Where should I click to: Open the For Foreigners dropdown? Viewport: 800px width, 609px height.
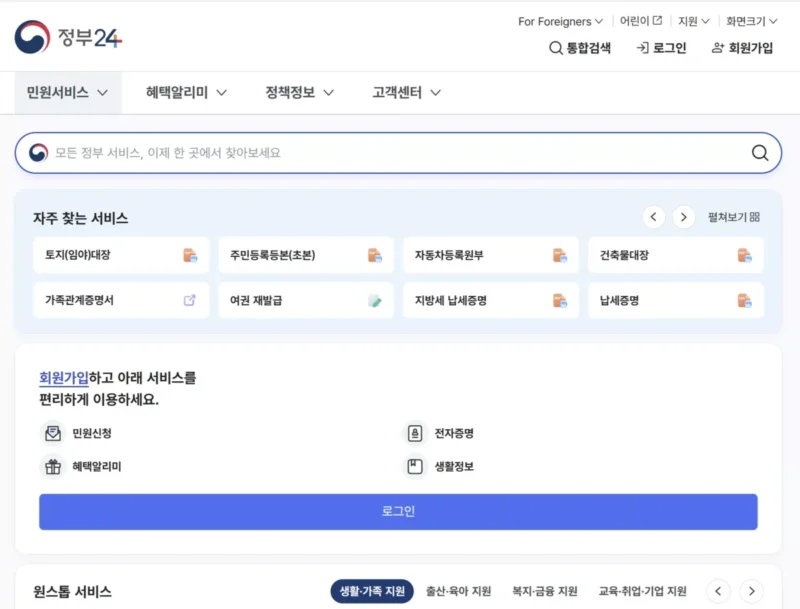tap(557, 20)
